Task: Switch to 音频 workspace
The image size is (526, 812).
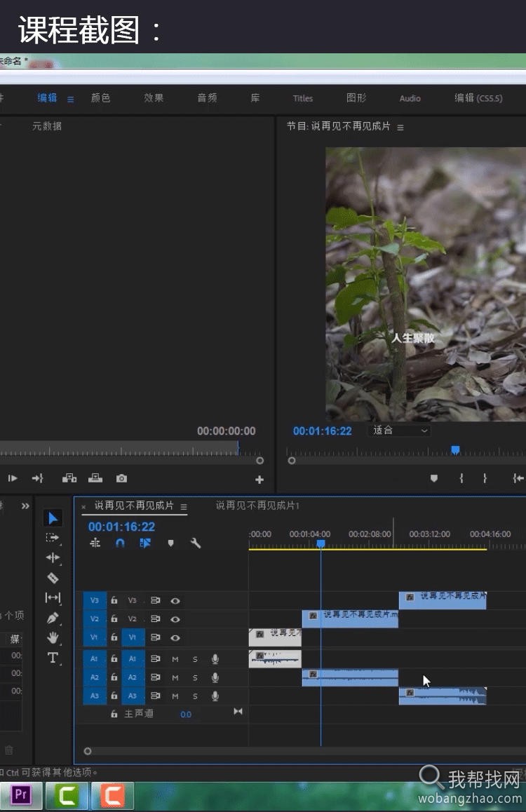Action: point(207,98)
